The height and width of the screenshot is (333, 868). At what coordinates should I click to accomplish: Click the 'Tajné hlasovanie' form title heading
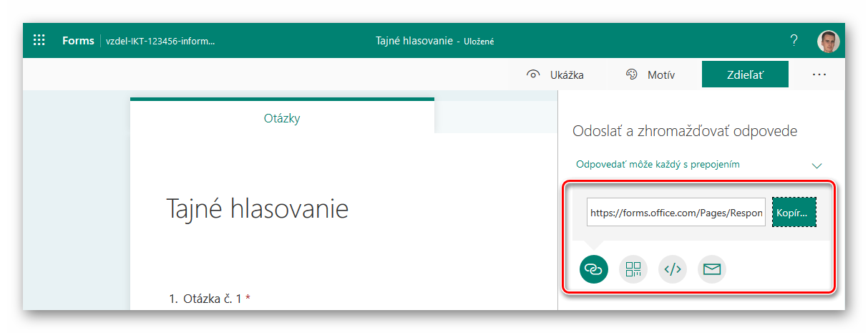pyautogui.click(x=258, y=208)
